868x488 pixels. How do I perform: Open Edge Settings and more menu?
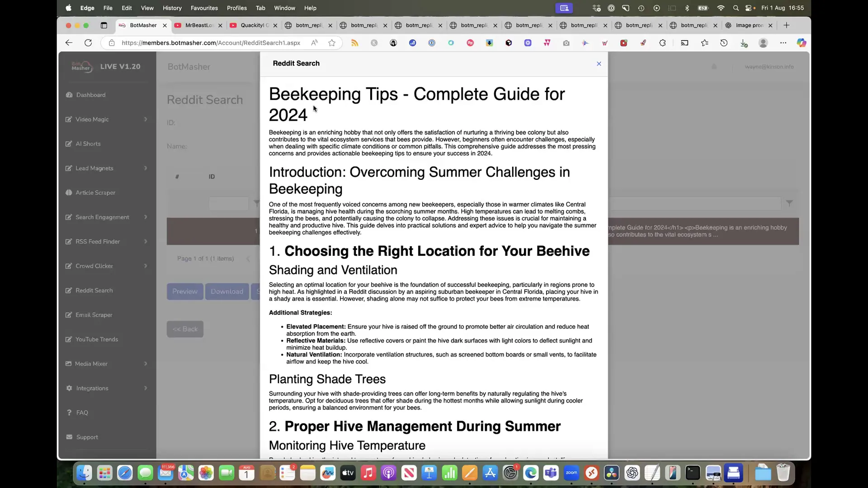(x=783, y=43)
